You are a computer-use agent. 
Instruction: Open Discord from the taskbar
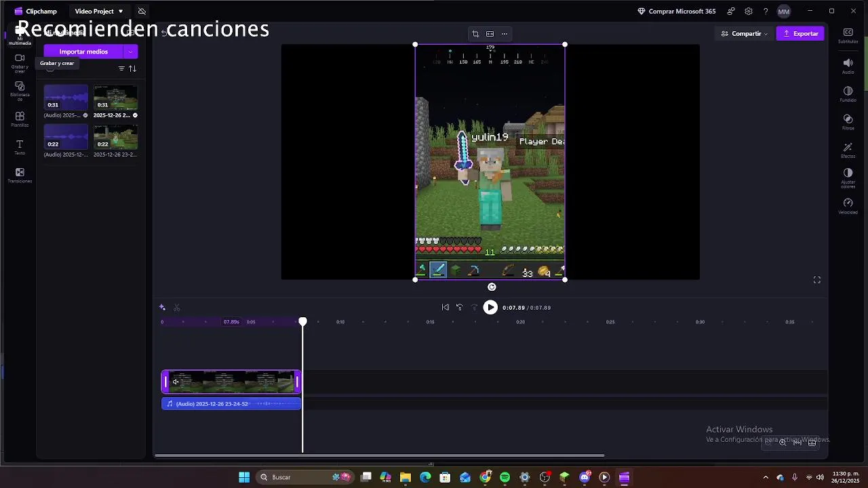[x=585, y=477]
